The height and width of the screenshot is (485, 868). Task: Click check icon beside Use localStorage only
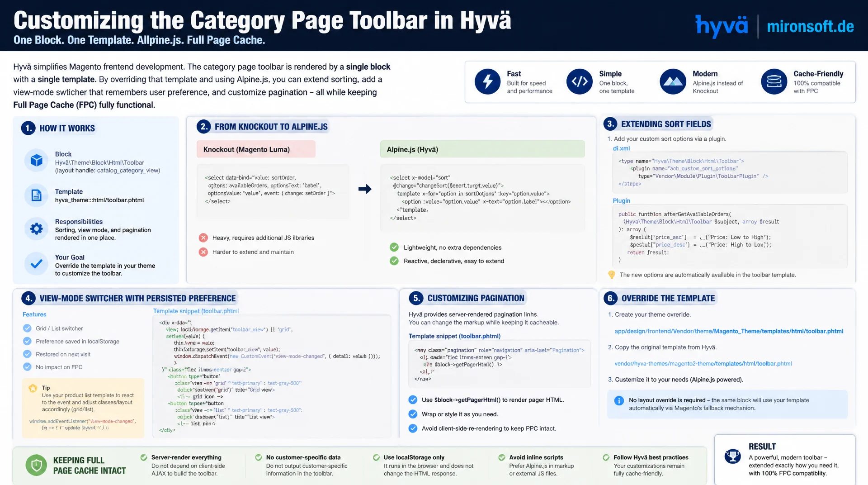376,457
